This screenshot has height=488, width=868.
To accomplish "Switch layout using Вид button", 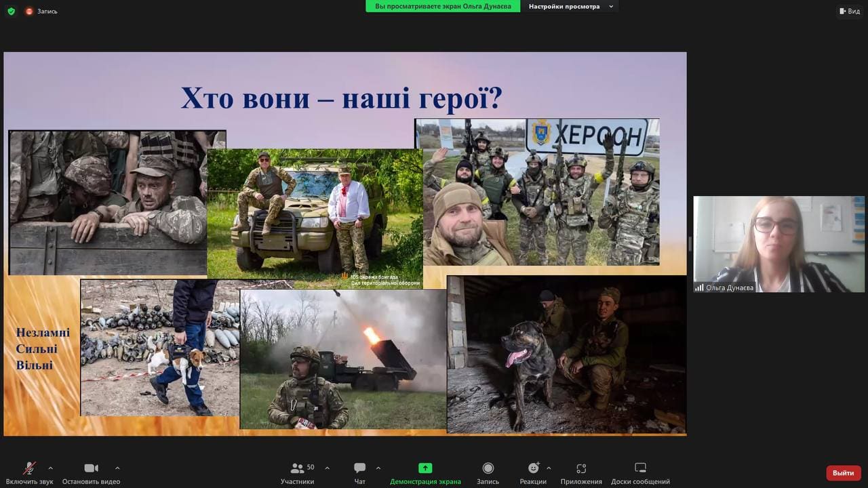I will [x=850, y=11].
